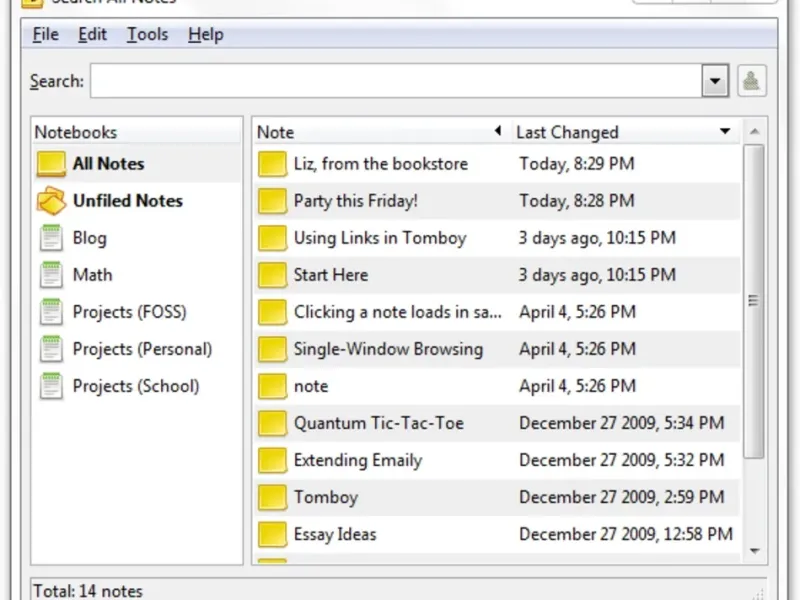
Task: Click note icon for Clicking a note loads
Action: (x=272, y=312)
